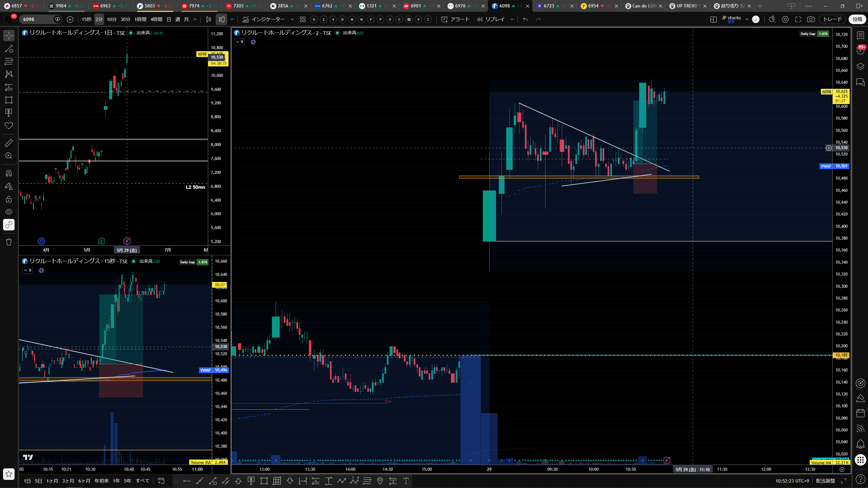Open the watchlist panel icon

click(x=860, y=35)
